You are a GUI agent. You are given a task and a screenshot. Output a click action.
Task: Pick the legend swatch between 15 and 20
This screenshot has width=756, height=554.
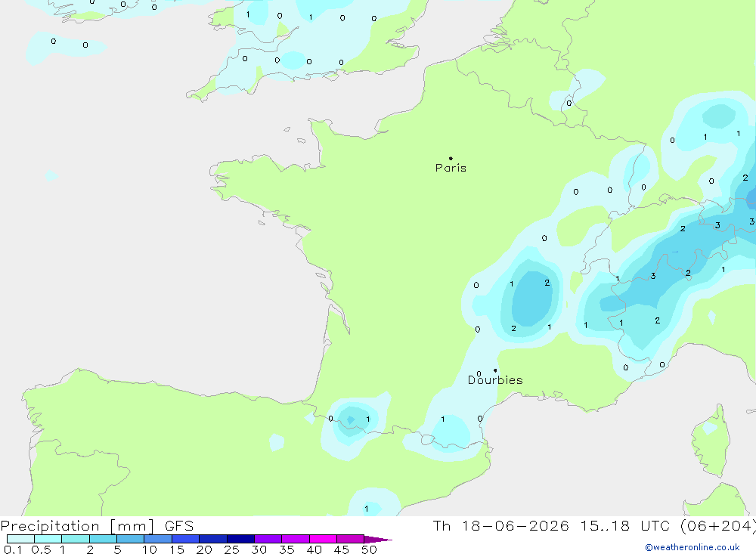[x=186, y=539]
